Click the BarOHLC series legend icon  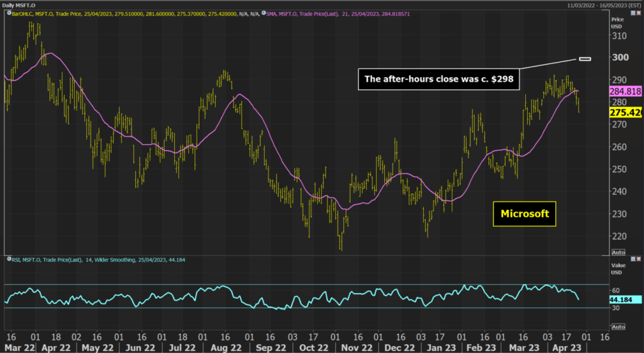tap(8, 13)
